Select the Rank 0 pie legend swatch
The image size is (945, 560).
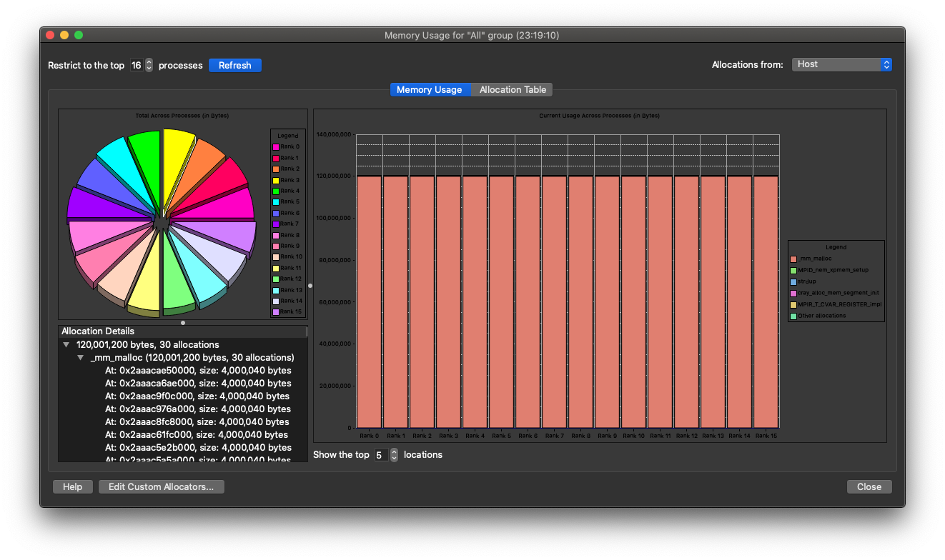[x=276, y=146]
